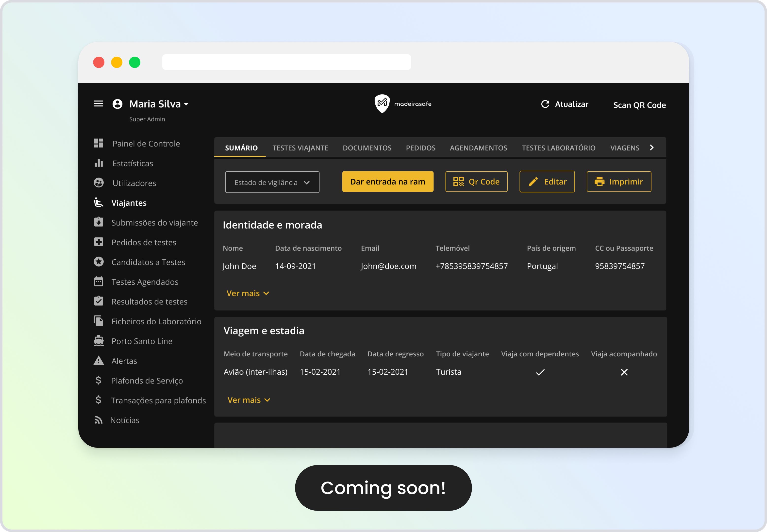767x532 pixels.
Task: Click the Imprimir button
Action: pyautogui.click(x=619, y=182)
